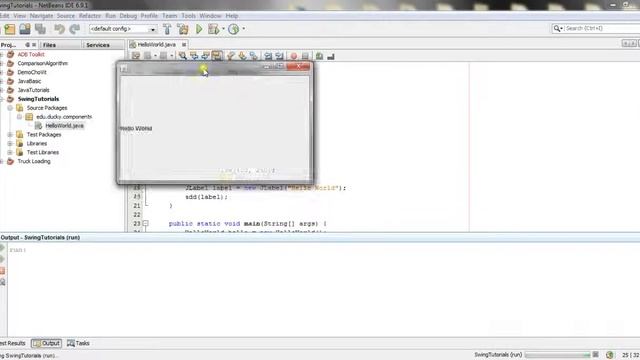Image resolution: width=640 pixels, height=360 pixels.
Task: Run main project with green play icon
Action: click(199, 29)
